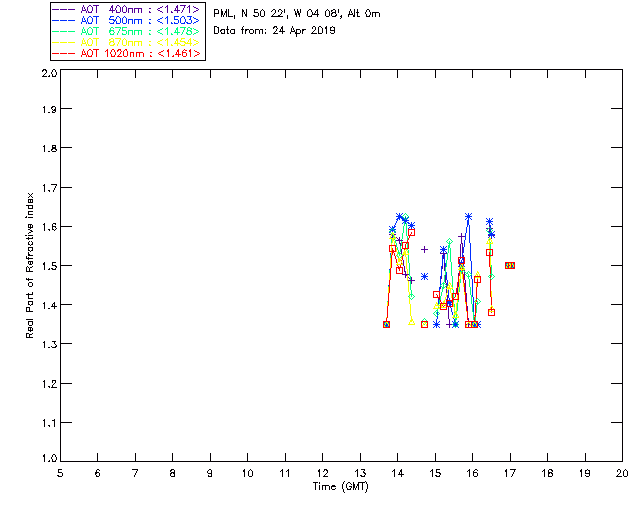
Task: Click the hour 7 label on time axis
Action: click(135, 474)
